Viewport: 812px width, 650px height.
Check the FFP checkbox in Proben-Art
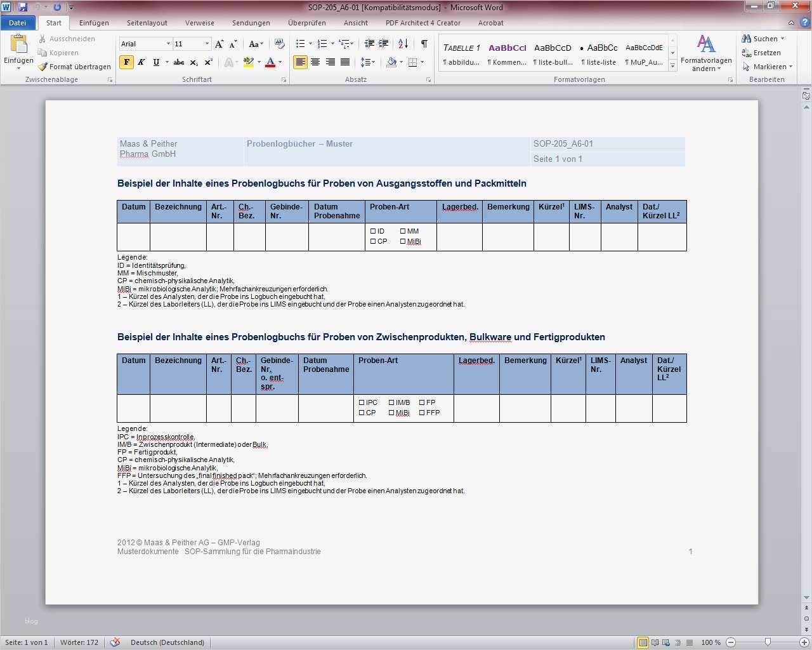(x=422, y=413)
